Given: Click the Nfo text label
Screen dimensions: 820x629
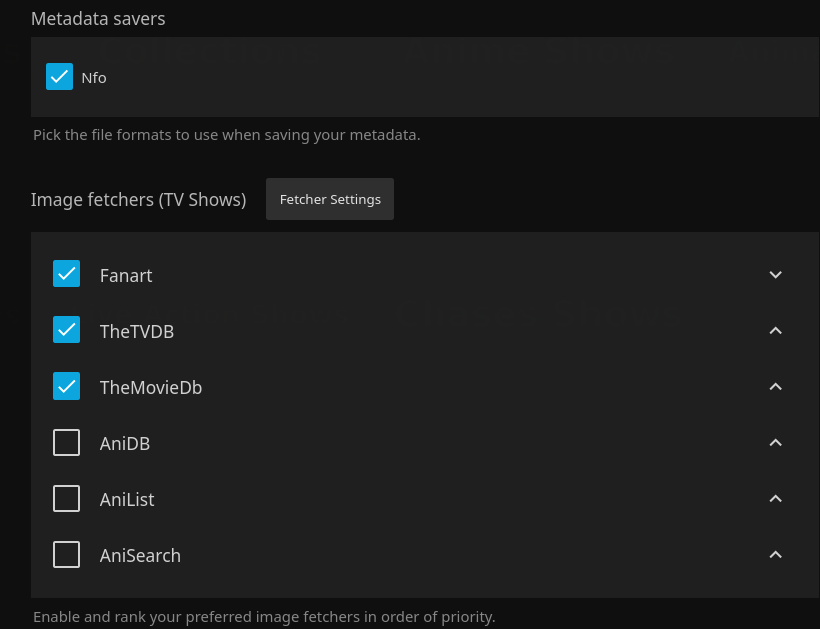Looking at the screenshot, I should click(94, 78).
